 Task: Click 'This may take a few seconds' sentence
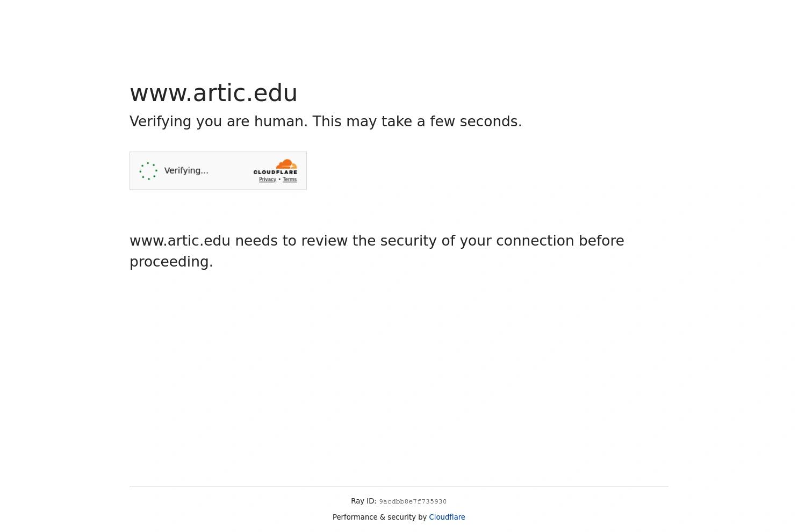(x=417, y=121)
